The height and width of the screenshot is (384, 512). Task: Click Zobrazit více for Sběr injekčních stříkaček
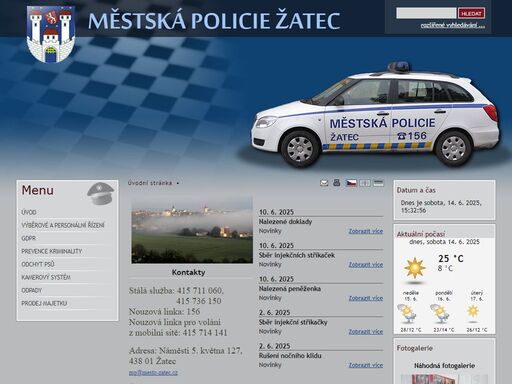tap(366, 264)
